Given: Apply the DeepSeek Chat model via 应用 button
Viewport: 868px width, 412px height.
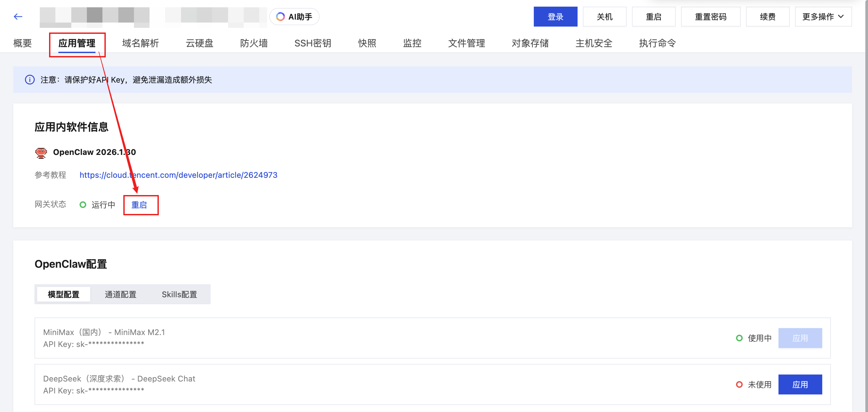Looking at the screenshot, I should [800, 384].
